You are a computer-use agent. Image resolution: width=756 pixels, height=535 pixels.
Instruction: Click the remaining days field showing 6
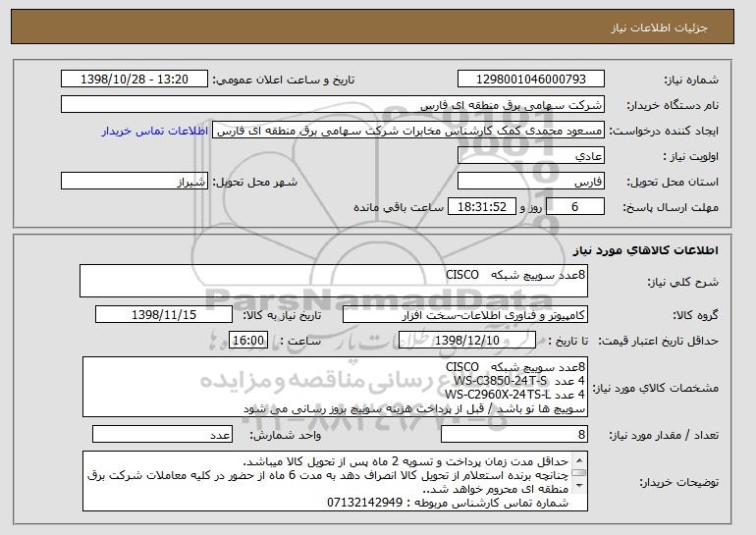(x=574, y=207)
